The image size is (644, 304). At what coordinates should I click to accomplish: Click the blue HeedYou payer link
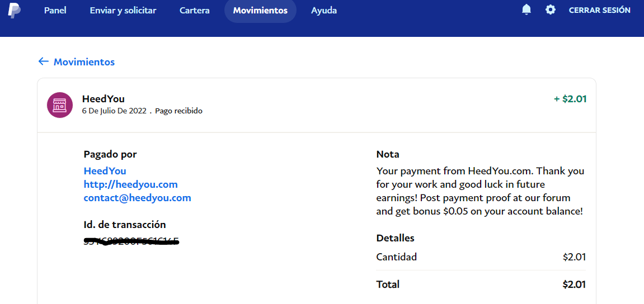105,170
